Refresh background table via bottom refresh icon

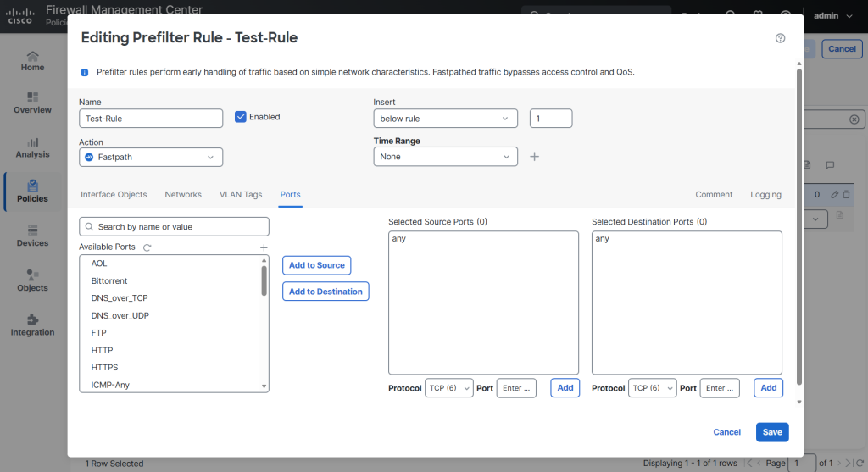(860, 464)
